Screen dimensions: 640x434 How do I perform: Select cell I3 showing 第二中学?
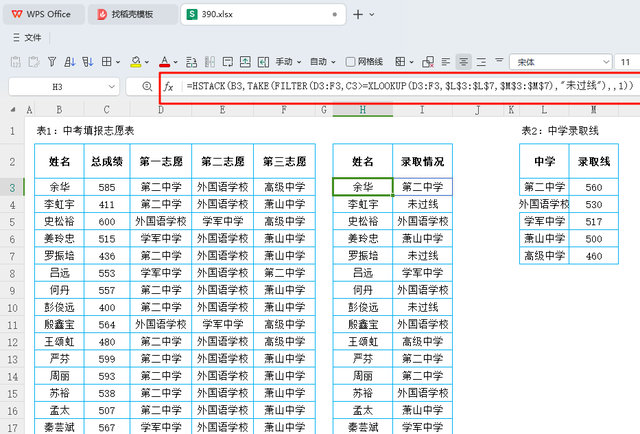422,187
